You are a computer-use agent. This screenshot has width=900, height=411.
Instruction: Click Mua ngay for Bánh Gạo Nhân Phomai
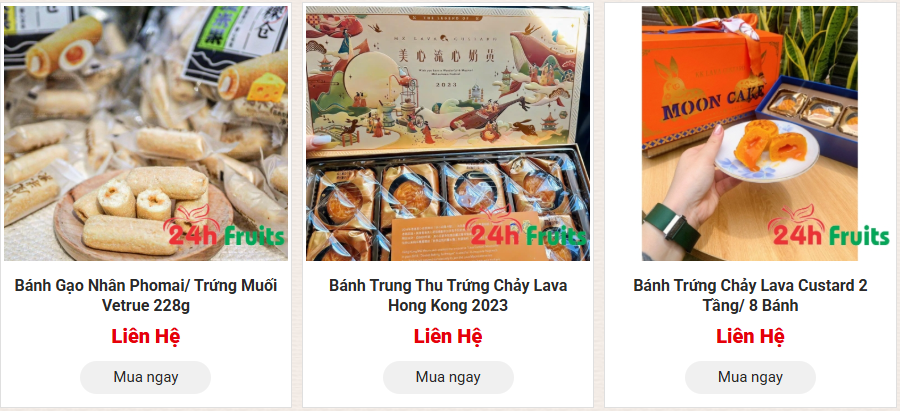[146, 377]
